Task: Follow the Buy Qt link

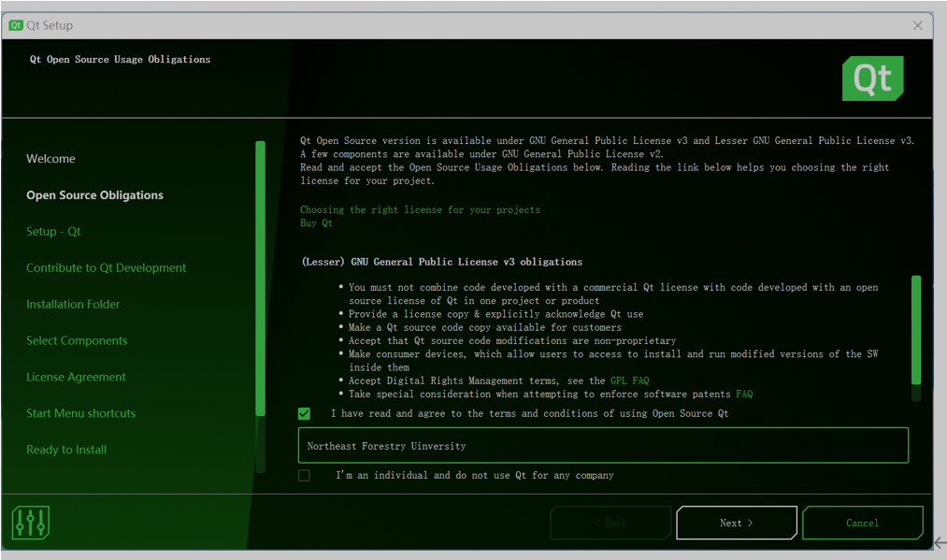Action: pos(317,223)
